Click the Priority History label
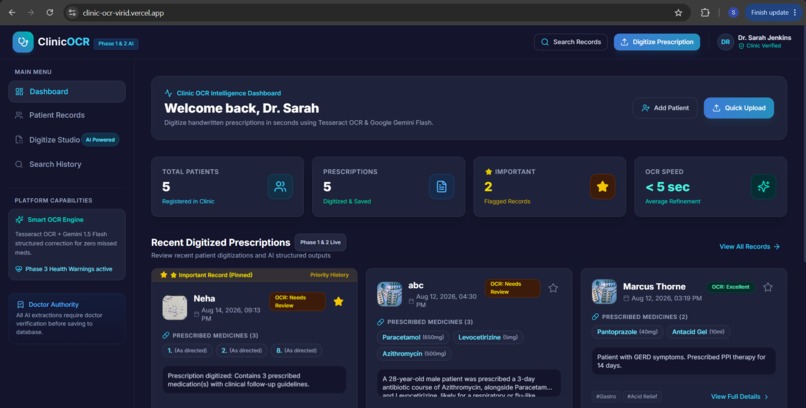 (329, 275)
